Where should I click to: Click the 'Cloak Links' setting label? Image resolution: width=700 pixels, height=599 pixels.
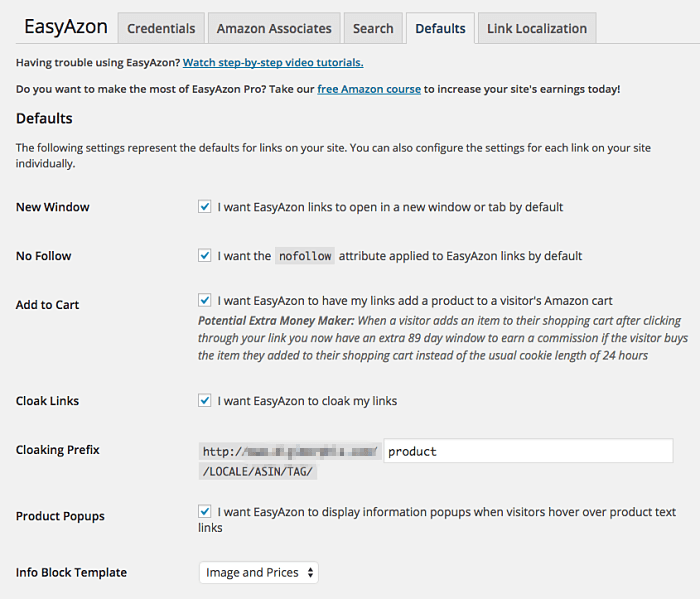pos(47,401)
